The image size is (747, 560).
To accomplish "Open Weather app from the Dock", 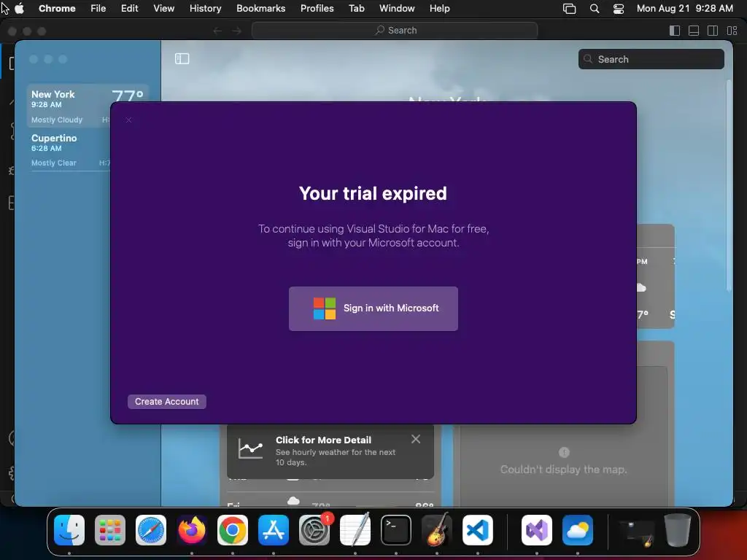I will point(578,530).
